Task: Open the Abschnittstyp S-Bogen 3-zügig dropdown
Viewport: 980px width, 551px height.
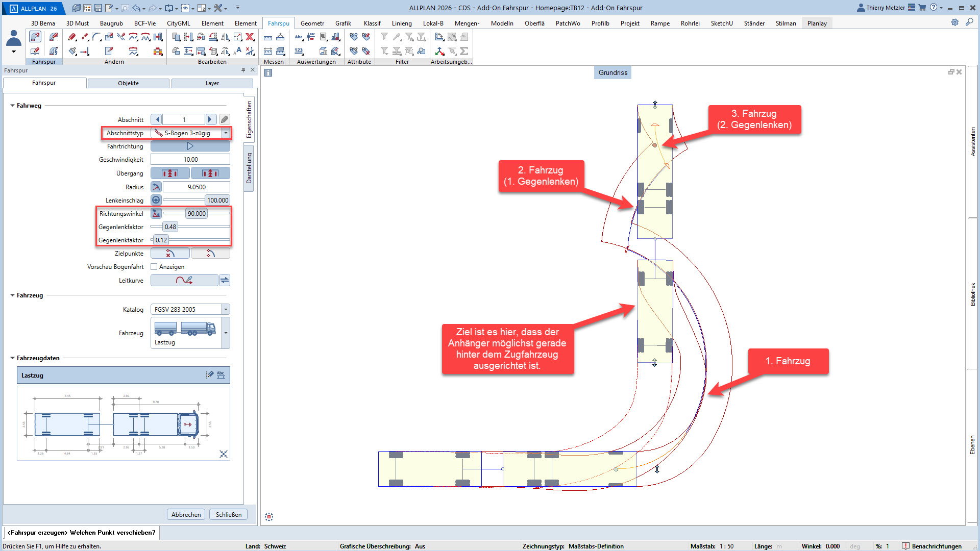Action: pos(226,133)
